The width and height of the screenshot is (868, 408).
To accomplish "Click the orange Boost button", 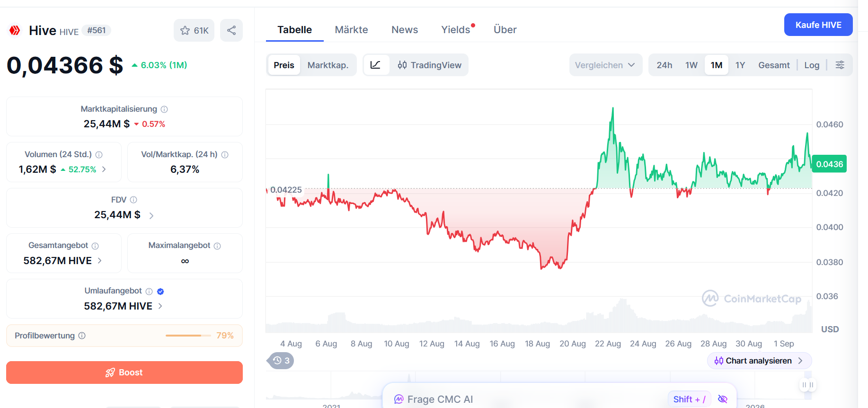I will 124,373.
